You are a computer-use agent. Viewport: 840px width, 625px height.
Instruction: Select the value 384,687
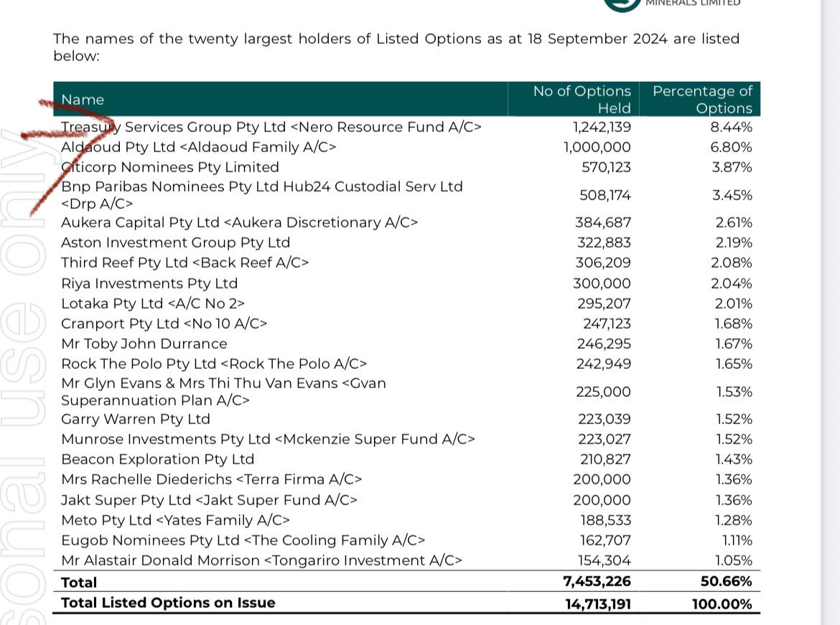[603, 222]
